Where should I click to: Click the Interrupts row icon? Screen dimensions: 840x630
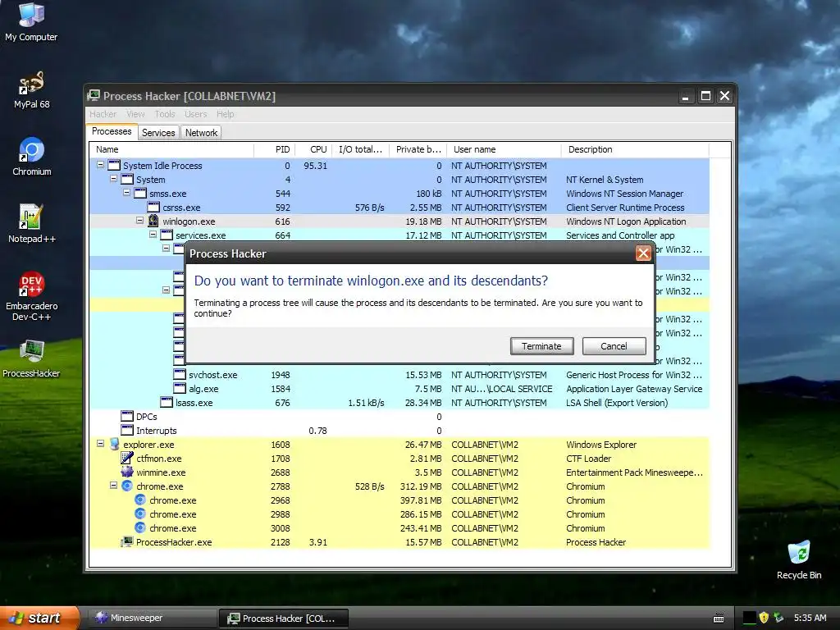pyautogui.click(x=127, y=430)
